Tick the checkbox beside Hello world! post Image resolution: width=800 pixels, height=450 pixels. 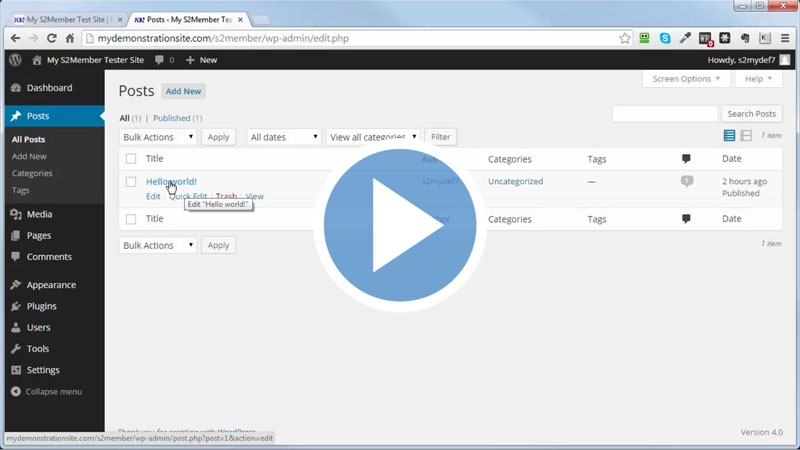[131, 182]
